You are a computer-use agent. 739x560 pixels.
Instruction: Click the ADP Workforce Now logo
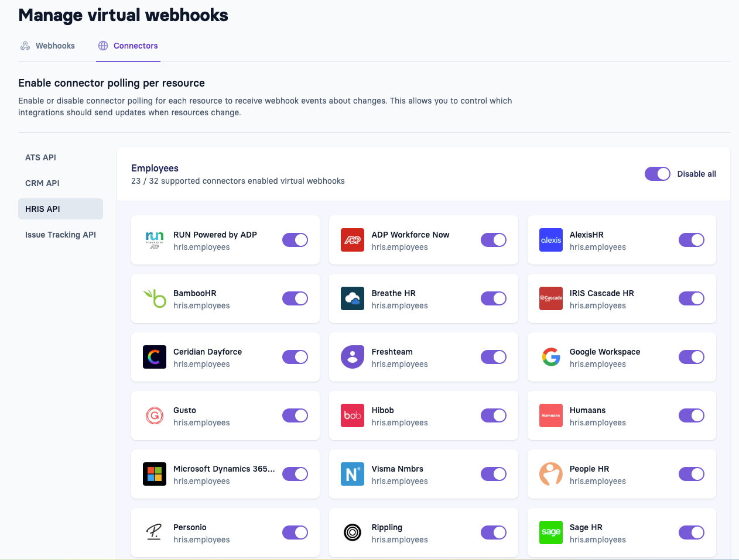pyautogui.click(x=353, y=240)
